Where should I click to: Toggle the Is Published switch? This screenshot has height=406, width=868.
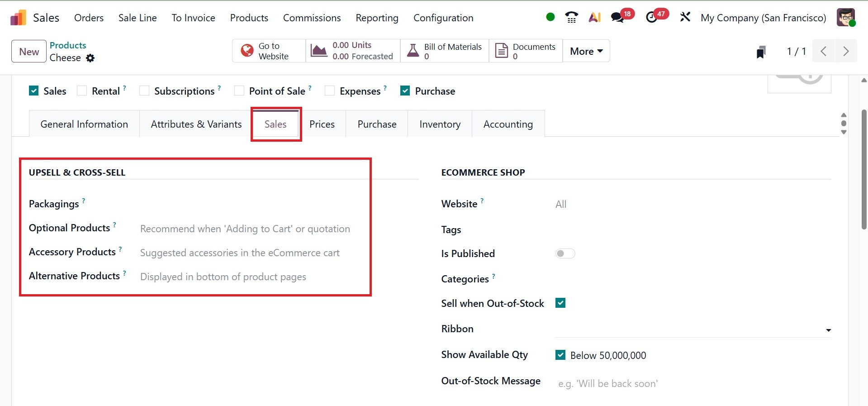[x=565, y=253]
